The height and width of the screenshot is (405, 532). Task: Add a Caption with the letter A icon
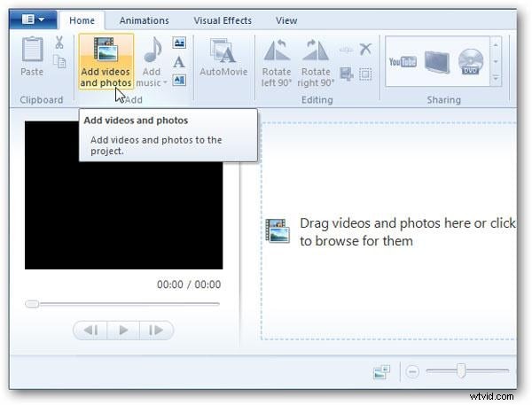[179, 62]
